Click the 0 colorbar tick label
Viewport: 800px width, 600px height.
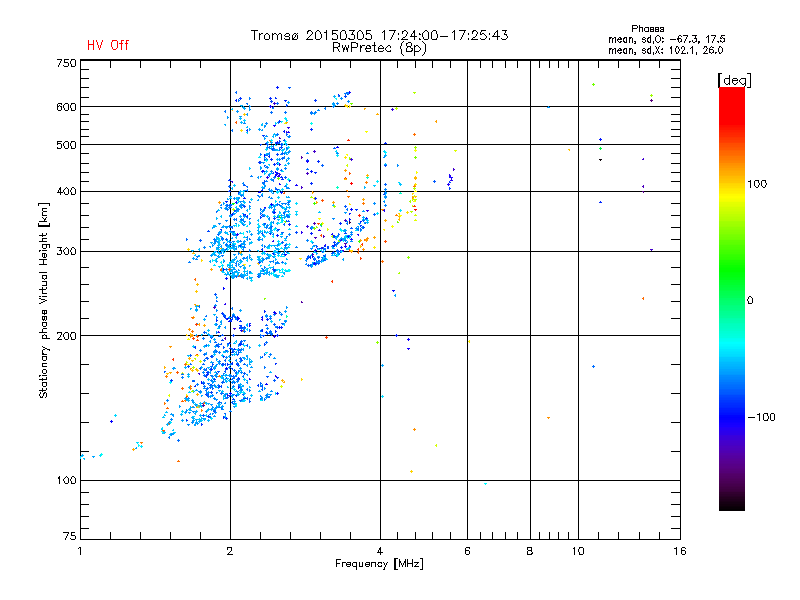(750, 301)
